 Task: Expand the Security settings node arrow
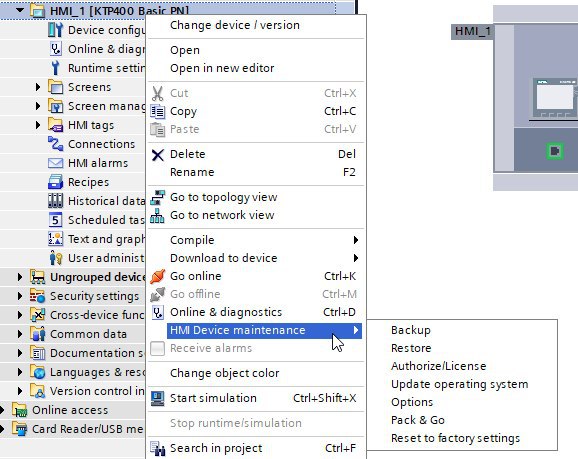(x=20, y=296)
